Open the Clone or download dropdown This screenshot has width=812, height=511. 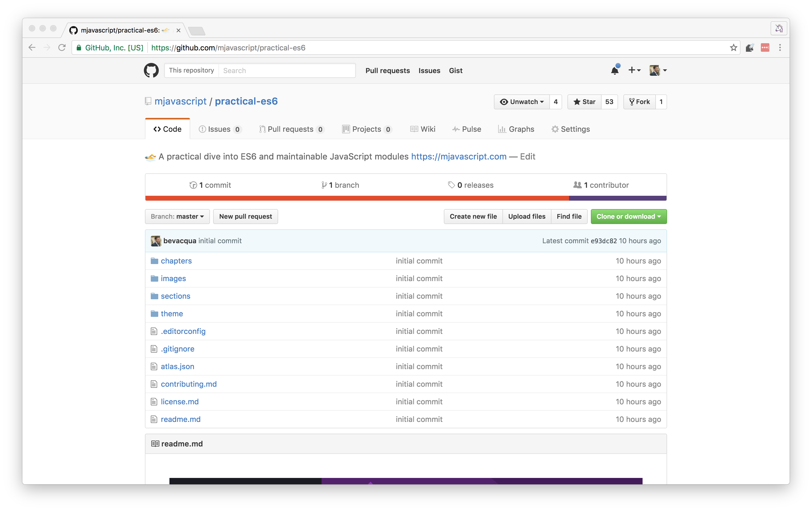point(628,217)
